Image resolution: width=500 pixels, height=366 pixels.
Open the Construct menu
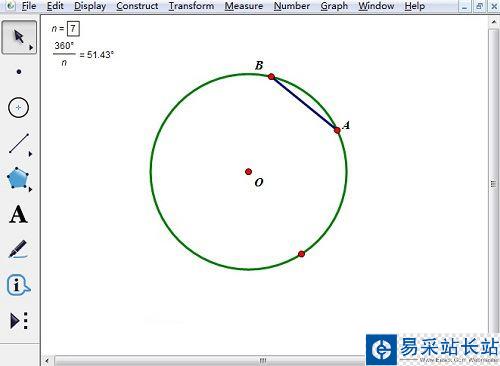pyautogui.click(x=137, y=6)
